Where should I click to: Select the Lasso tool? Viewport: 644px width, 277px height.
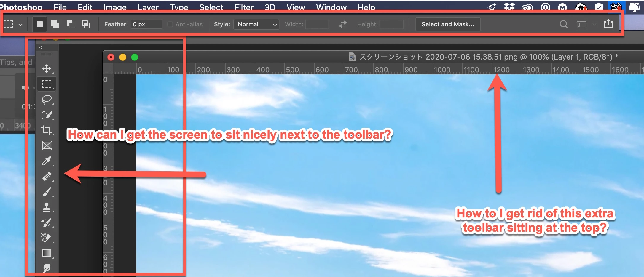(x=47, y=99)
